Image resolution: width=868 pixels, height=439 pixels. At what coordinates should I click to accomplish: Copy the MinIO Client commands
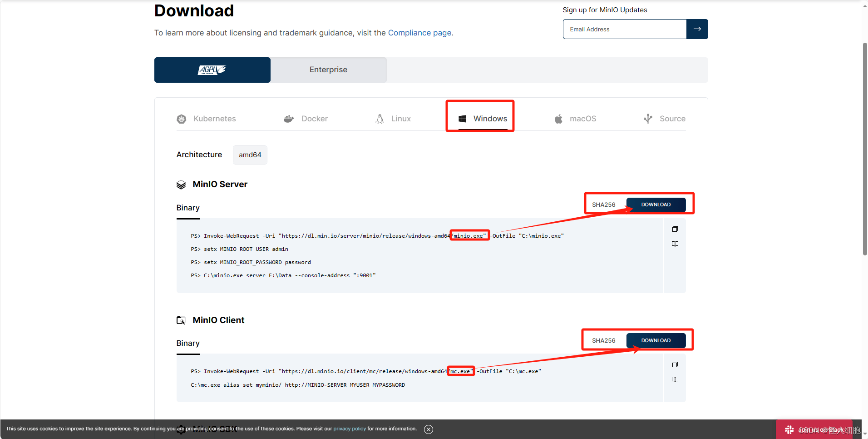pyautogui.click(x=675, y=364)
